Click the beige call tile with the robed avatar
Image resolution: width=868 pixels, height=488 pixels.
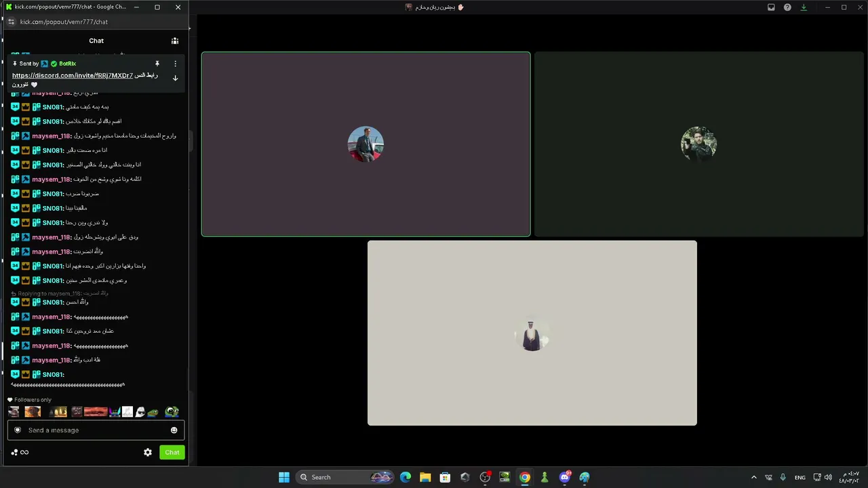[x=532, y=333]
